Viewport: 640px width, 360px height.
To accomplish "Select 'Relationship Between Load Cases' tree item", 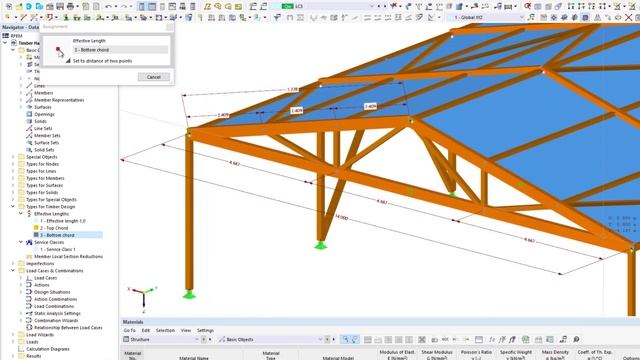I will coord(68,328).
